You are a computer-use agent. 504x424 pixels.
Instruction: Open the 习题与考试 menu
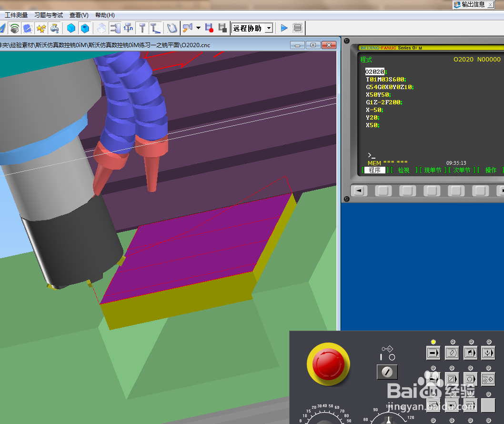pos(49,15)
